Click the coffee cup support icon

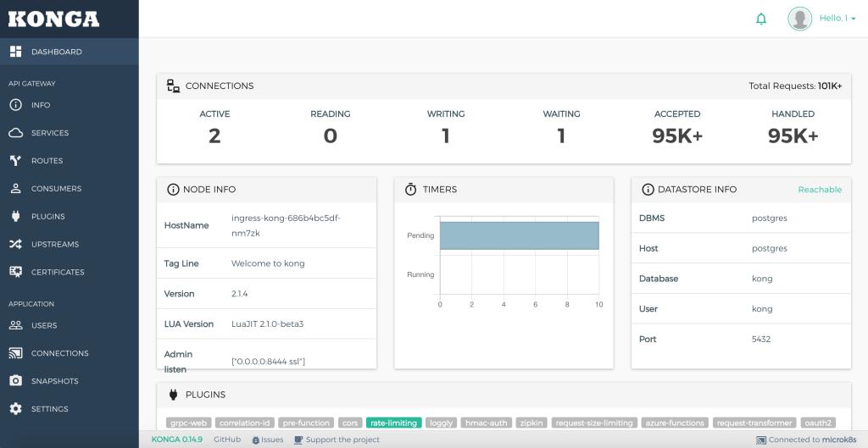pyautogui.click(x=298, y=440)
